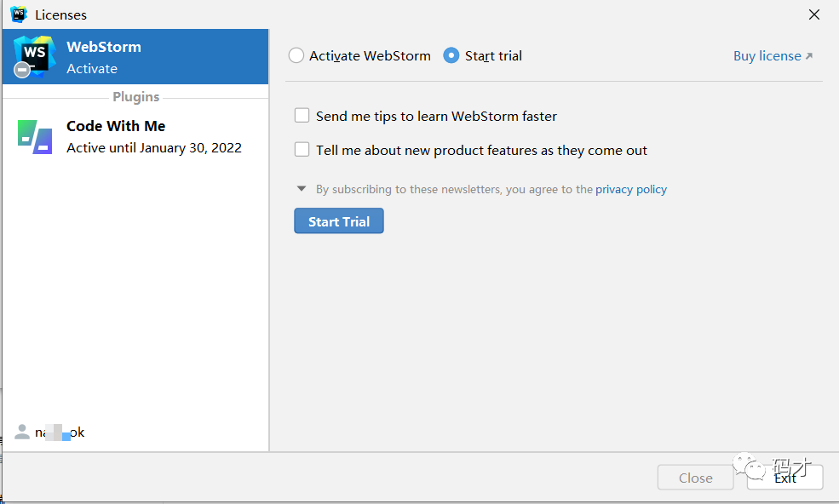Click the Code With Me plugin icon
This screenshot has width=839, height=504.
point(35,137)
